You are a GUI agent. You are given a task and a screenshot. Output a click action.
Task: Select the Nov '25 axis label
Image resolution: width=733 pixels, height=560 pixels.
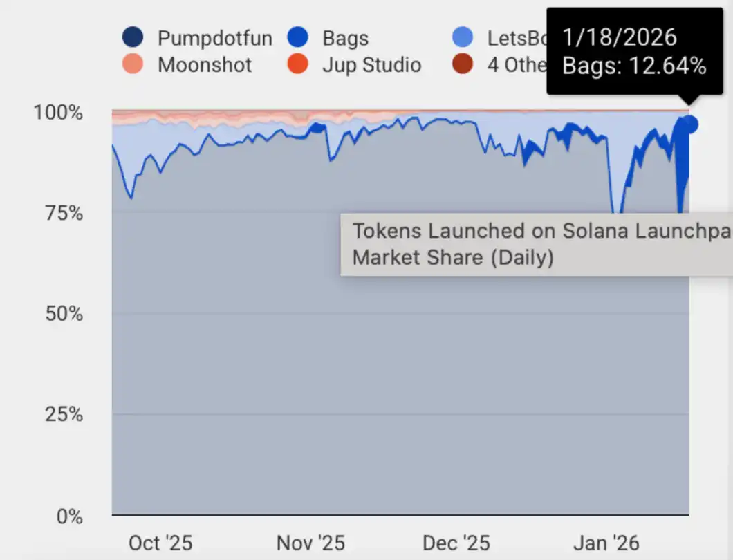coord(310,543)
